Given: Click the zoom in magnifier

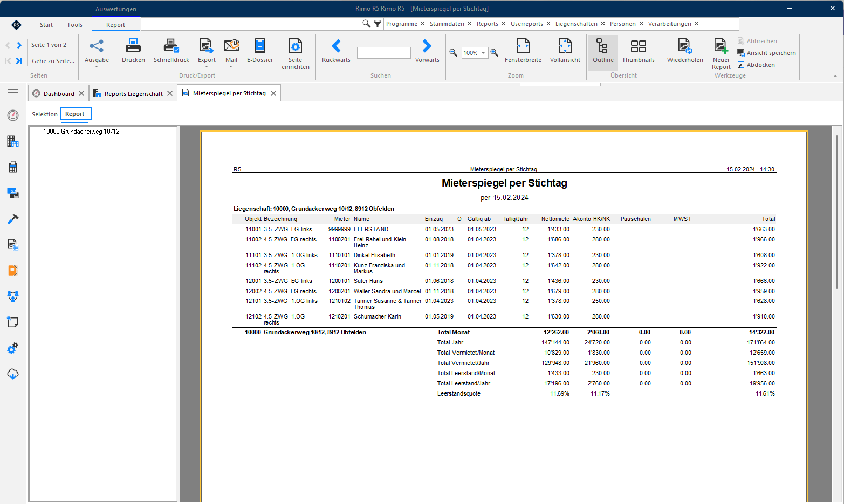Looking at the screenshot, I should pyautogui.click(x=494, y=53).
